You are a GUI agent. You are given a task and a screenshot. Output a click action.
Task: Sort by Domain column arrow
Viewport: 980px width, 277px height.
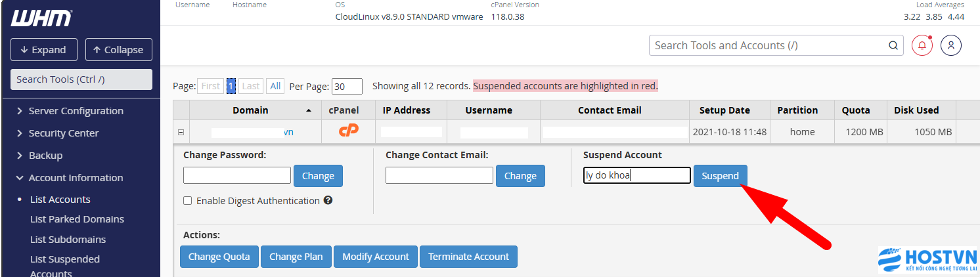pyautogui.click(x=309, y=110)
